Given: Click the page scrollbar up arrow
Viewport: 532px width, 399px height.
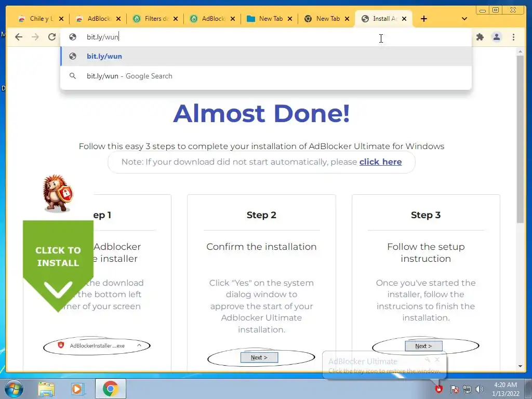Looking at the screenshot, I should (x=520, y=52).
